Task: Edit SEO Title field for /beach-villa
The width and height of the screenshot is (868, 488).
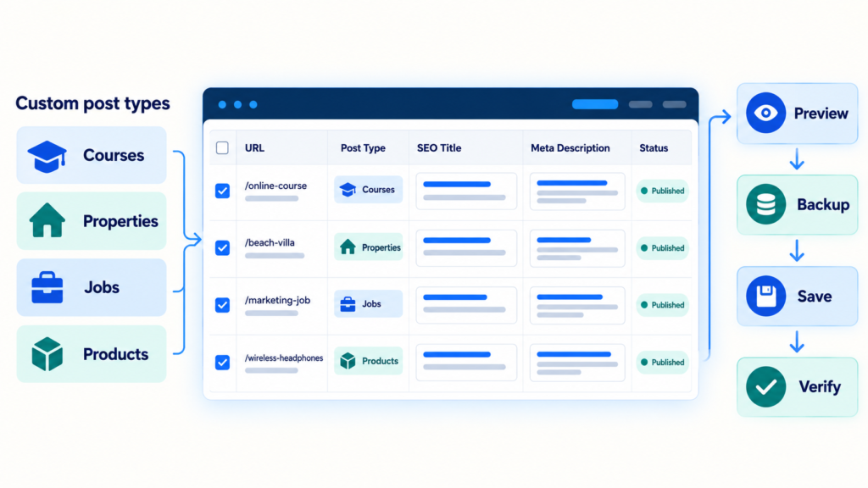Action: click(x=466, y=248)
